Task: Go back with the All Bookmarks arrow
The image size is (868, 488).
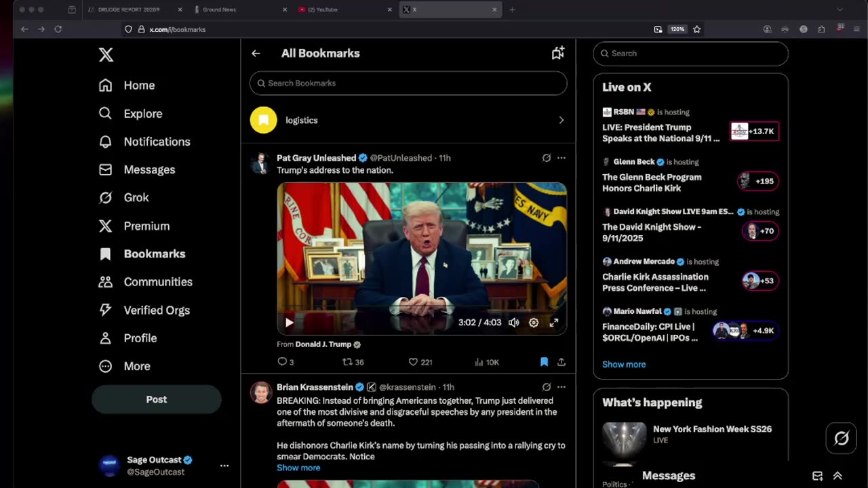Action: [256, 53]
